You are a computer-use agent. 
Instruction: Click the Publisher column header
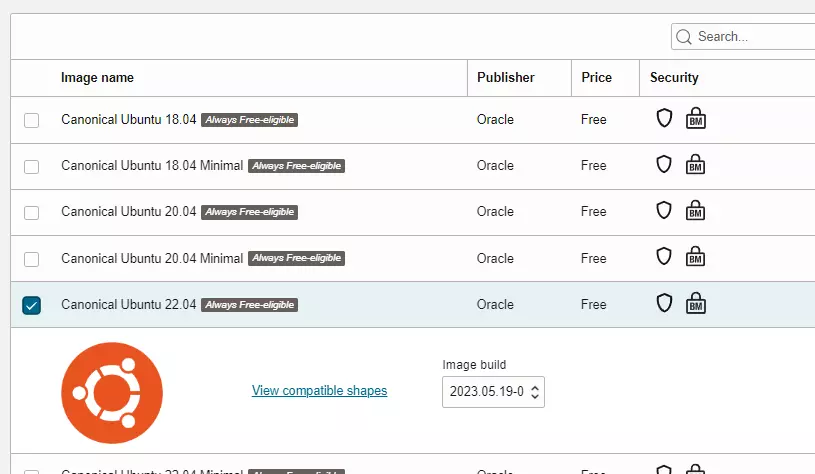pos(505,78)
